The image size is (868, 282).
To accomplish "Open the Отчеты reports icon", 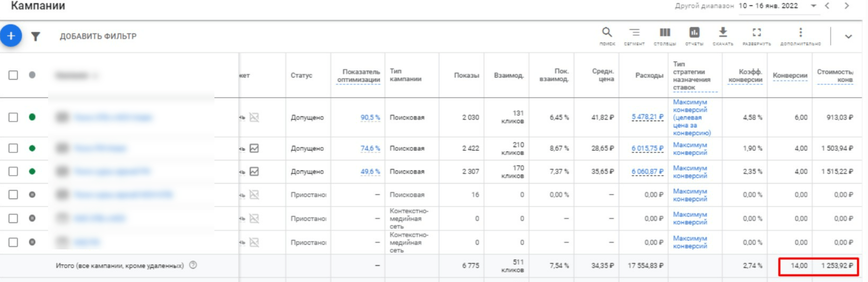I will click(694, 36).
